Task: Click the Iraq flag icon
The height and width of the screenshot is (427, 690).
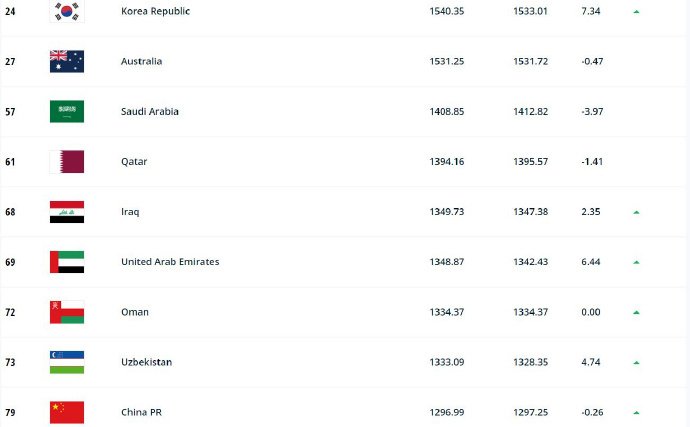Action: [x=67, y=211]
